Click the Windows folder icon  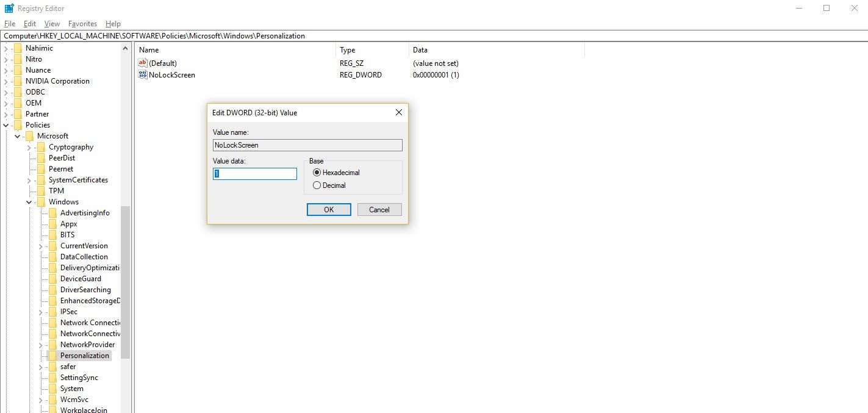pos(41,202)
